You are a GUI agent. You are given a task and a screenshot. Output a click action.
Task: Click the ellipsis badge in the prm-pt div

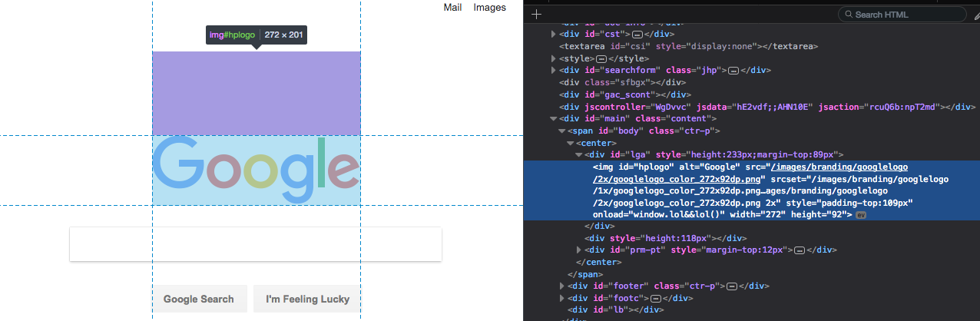799,250
